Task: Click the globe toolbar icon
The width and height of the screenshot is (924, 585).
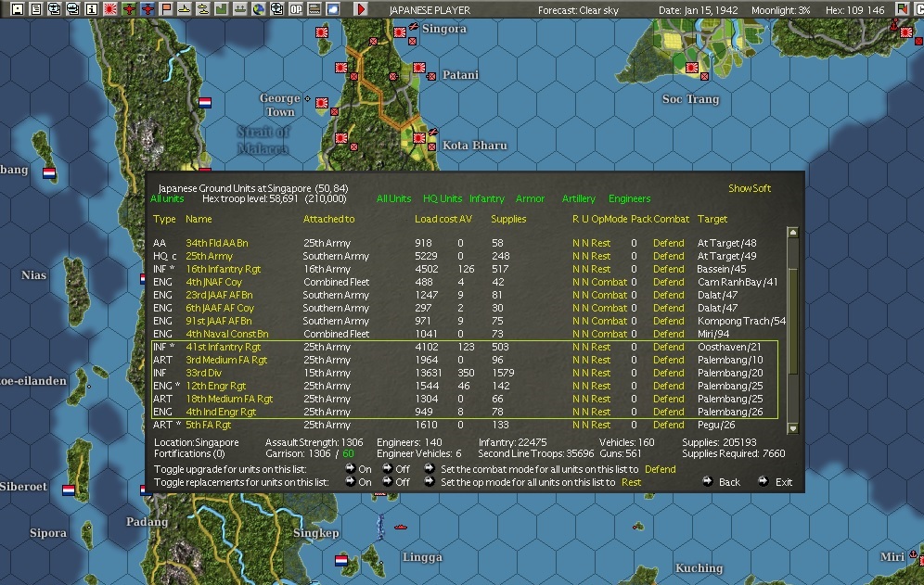Action: pyautogui.click(x=258, y=9)
